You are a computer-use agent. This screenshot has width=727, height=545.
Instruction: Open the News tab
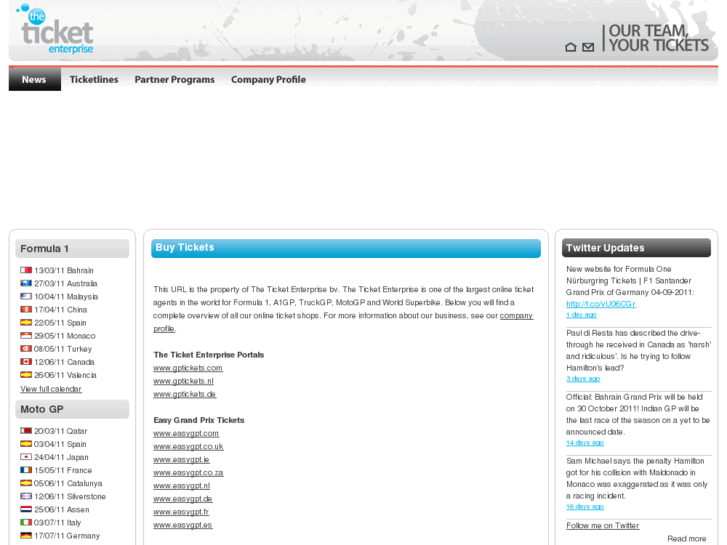tap(34, 79)
